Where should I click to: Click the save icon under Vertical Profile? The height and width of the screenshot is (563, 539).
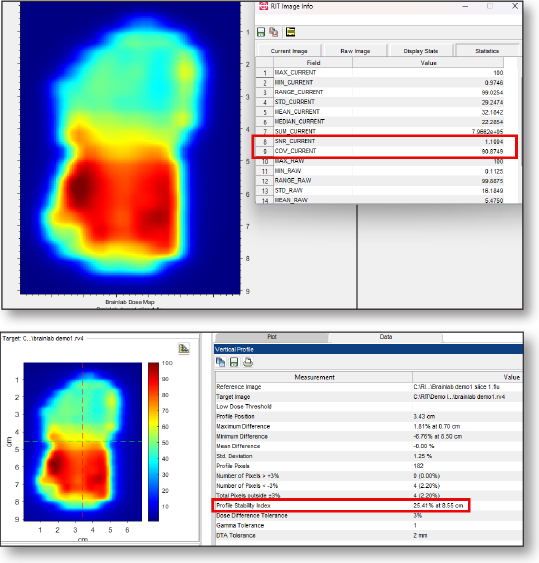tap(234, 362)
